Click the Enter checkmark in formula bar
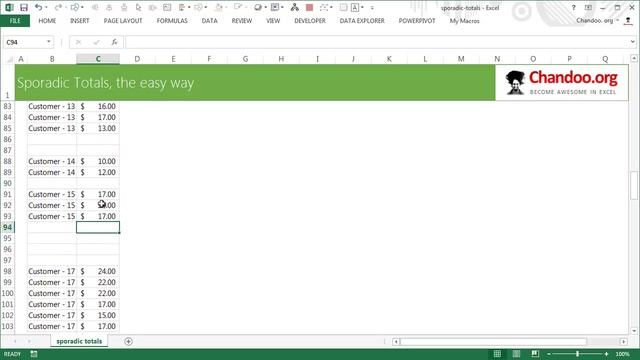This screenshot has height=360, width=640. click(96, 42)
